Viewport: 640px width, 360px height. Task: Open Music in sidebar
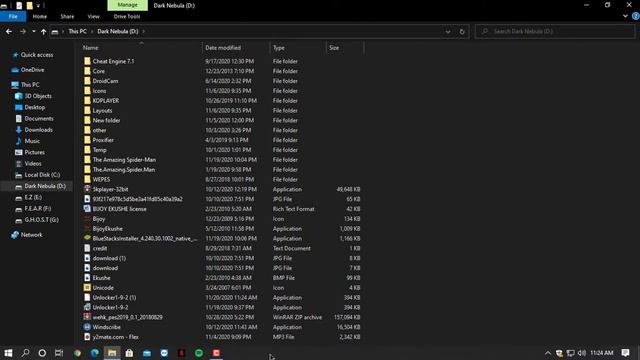point(32,141)
